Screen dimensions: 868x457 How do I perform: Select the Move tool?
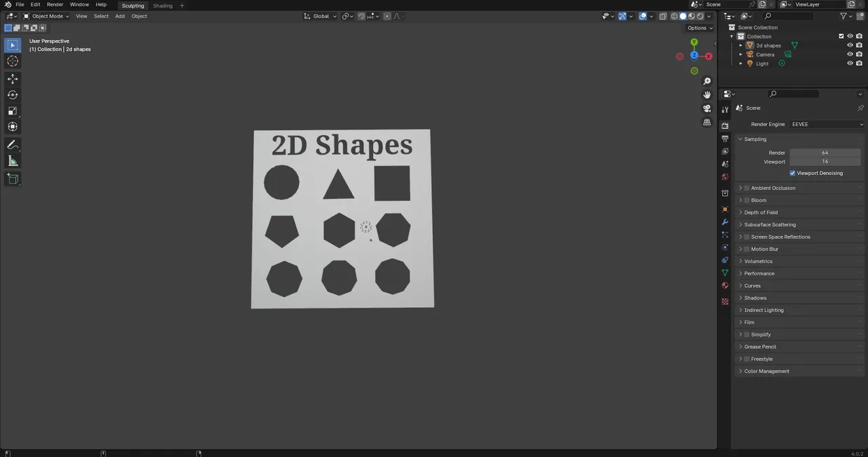(12, 78)
